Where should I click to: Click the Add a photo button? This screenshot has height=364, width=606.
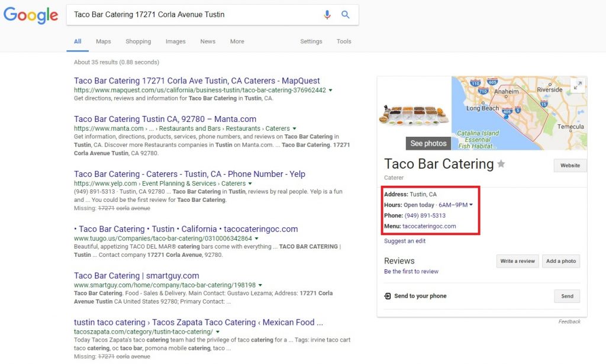[561, 261]
